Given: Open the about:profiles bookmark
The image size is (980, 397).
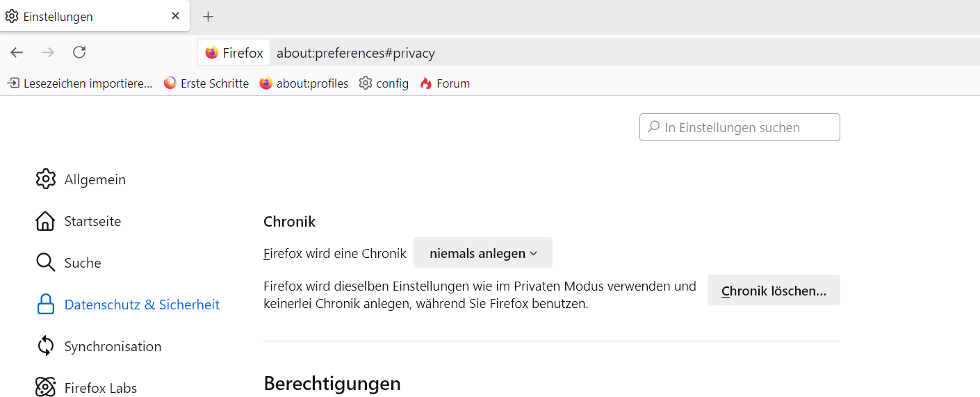Looking at the screenshot, I should 304,83.
